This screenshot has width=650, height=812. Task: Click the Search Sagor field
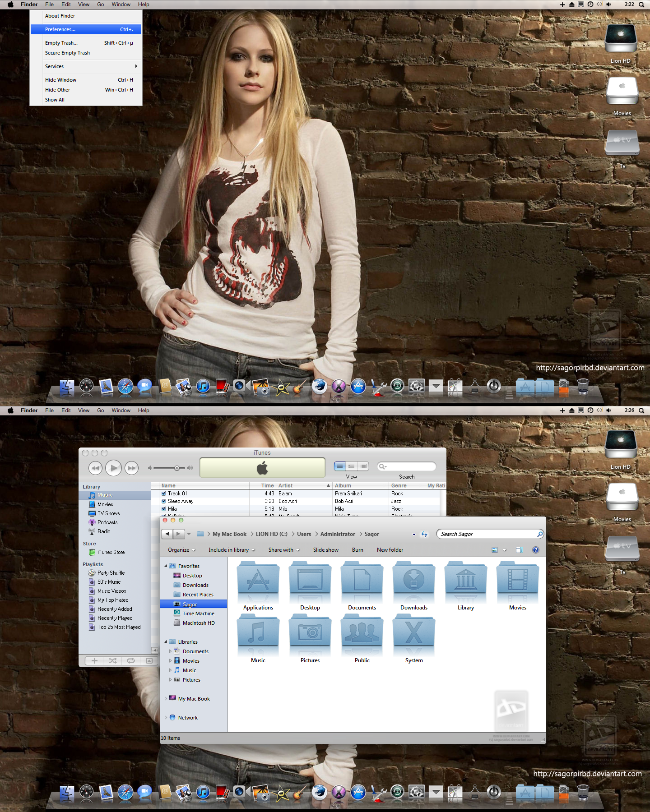(490, 534)
